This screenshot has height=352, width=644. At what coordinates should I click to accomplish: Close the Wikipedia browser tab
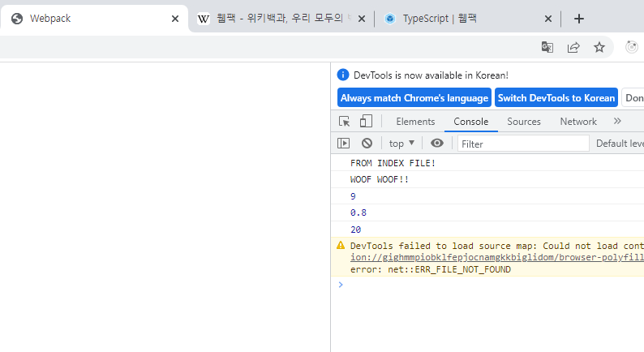362,19
